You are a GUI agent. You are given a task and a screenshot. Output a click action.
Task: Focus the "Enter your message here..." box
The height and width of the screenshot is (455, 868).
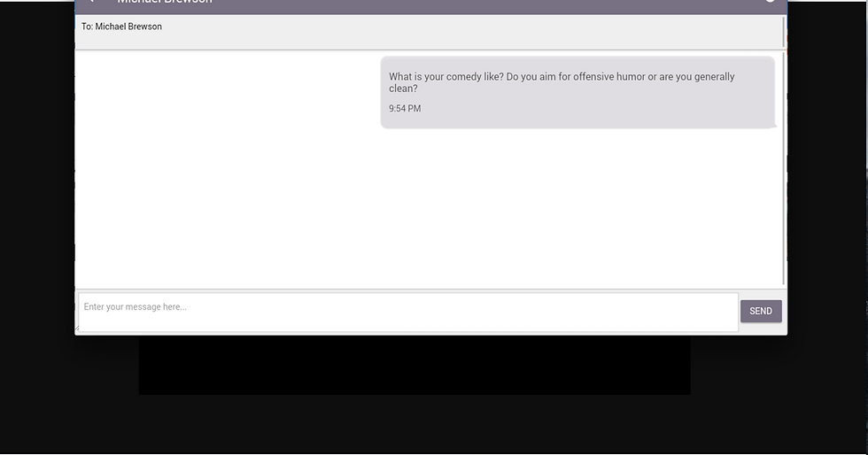408,312
